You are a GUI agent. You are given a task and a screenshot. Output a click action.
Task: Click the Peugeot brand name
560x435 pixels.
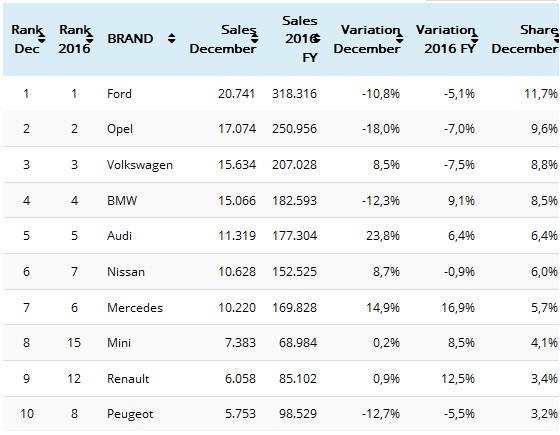coord(130,414)
